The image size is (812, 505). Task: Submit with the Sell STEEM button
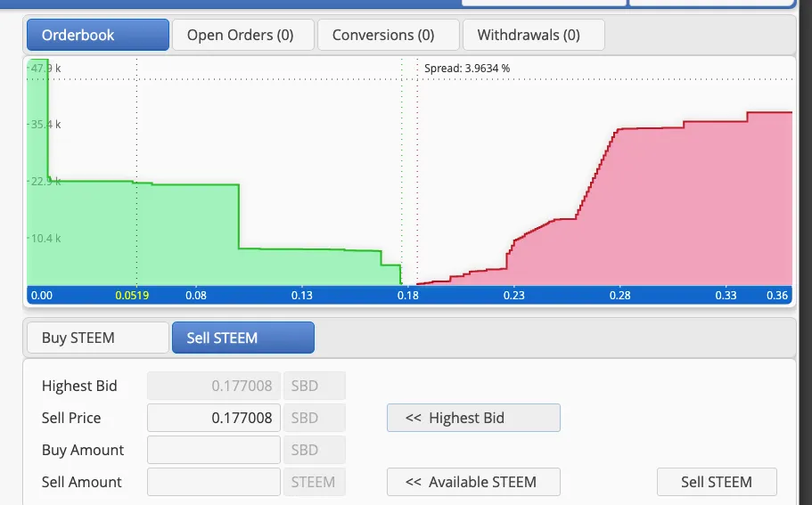coord(717,482)
